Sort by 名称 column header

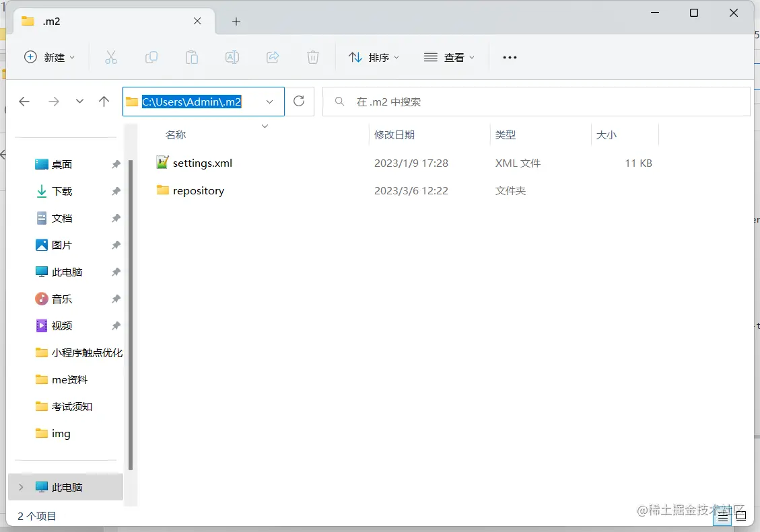(x=176, y=135)
